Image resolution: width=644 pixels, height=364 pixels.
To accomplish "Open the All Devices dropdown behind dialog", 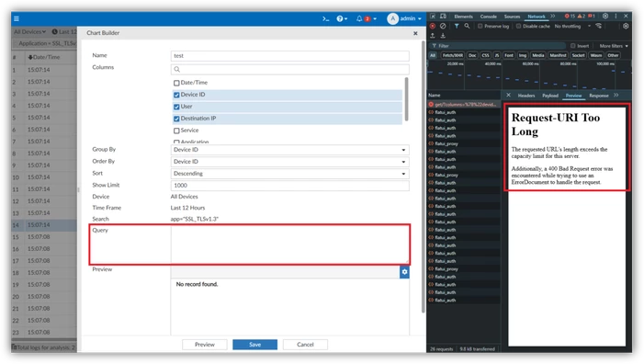I will [29, 31].
